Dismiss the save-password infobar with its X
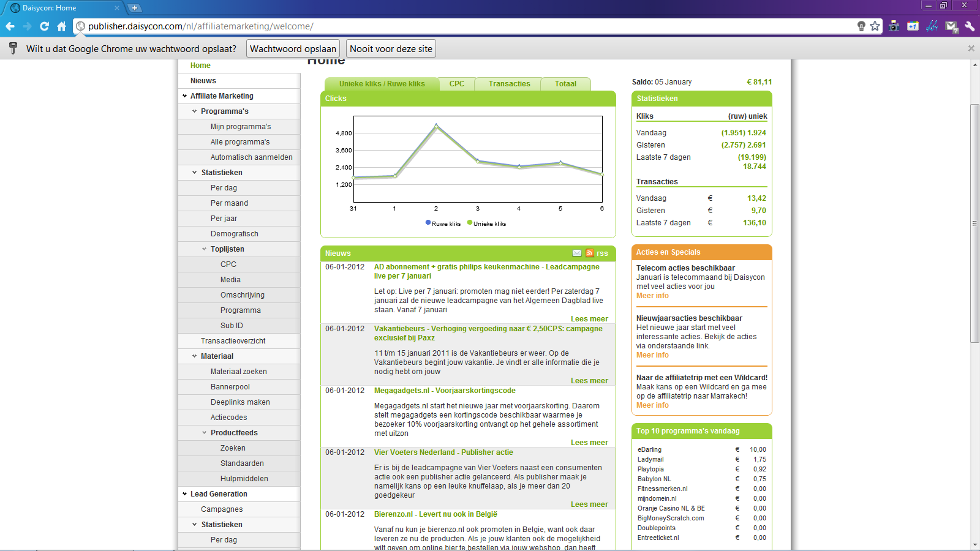This screenshot has width=980, height=551. (971, 48)
